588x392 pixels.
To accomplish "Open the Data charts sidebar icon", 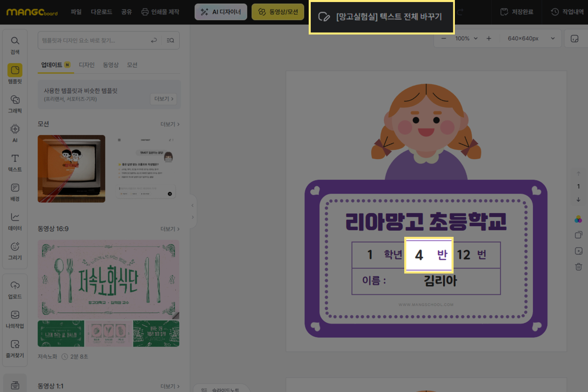I will click(x=15, y=221).
